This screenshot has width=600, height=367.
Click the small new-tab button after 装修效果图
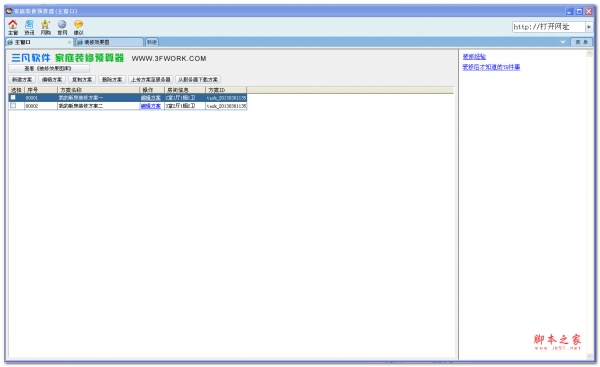click(152, 42)
